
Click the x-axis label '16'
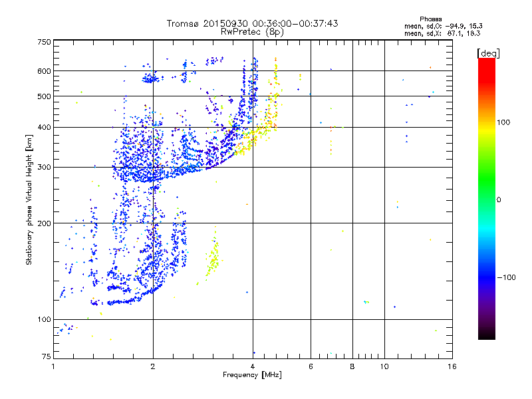pos(452,366)
